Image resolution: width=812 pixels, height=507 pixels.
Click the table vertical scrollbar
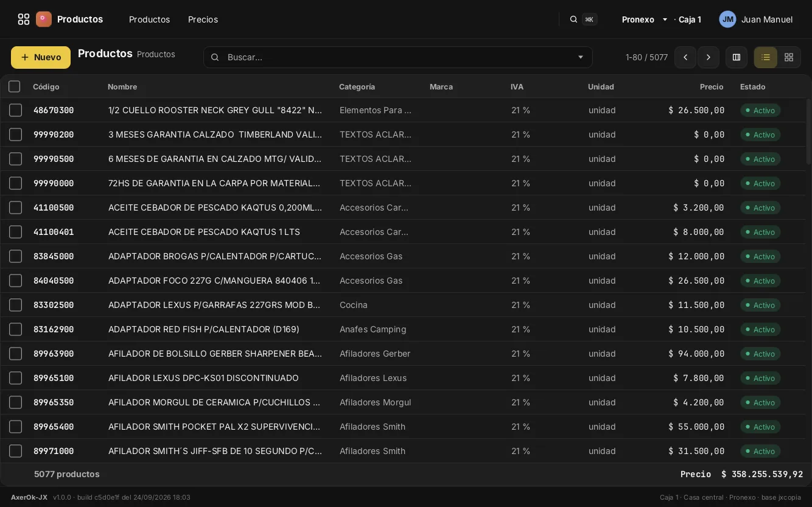tap(808, 131)
